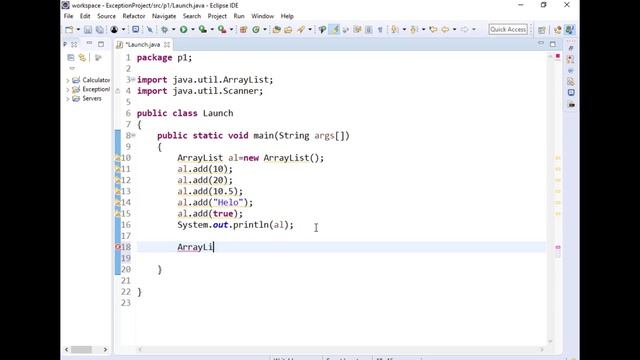Click the Back navigation arrow icon

(x=445, y=29)
